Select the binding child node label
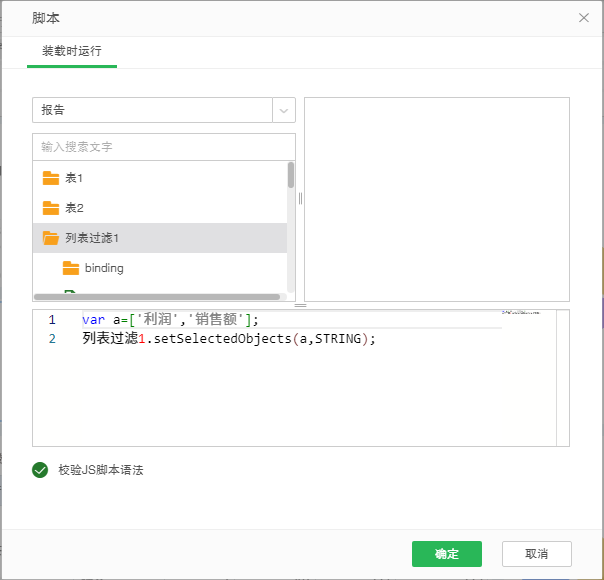Image resolution: width=604 pixels, height=580 pixels. coord(104,268)
